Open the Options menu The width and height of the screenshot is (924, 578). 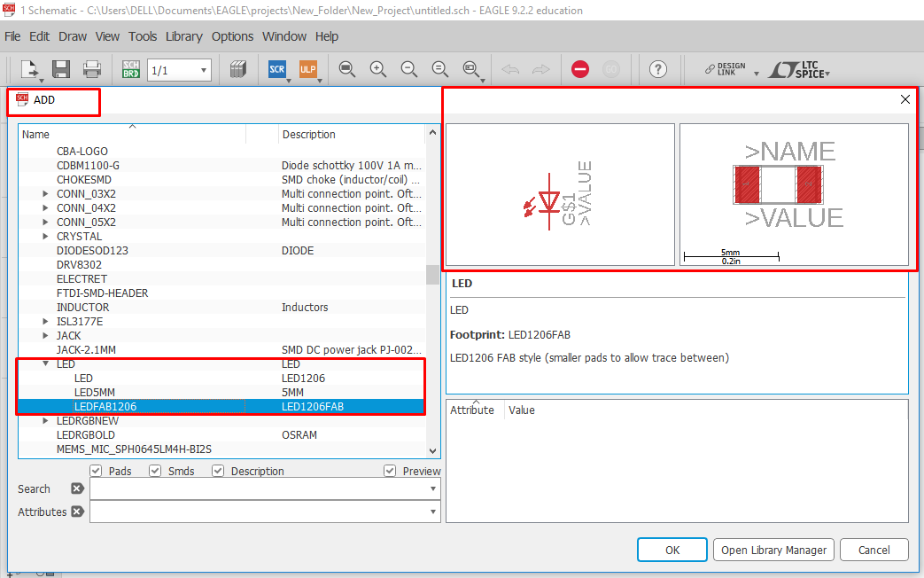point(232,36)
